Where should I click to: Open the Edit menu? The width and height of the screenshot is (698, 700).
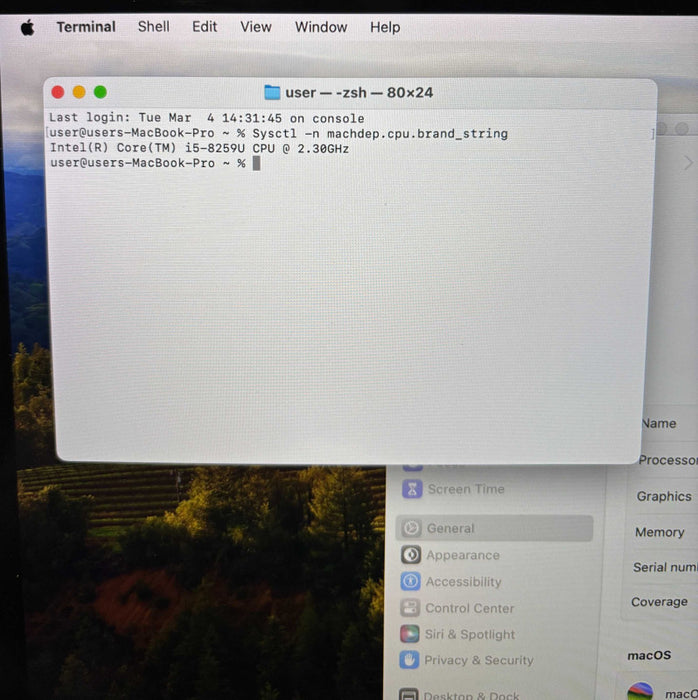click(204, 27)
